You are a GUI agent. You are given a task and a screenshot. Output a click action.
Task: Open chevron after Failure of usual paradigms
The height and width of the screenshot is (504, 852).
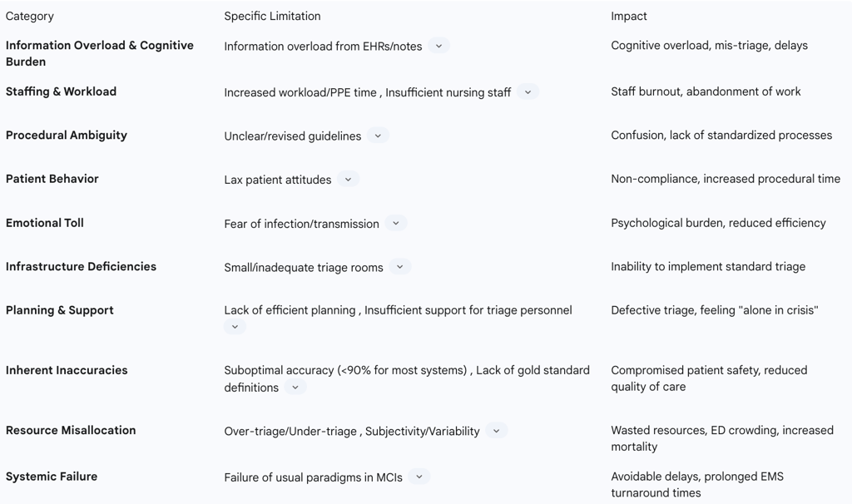(419, 477)
